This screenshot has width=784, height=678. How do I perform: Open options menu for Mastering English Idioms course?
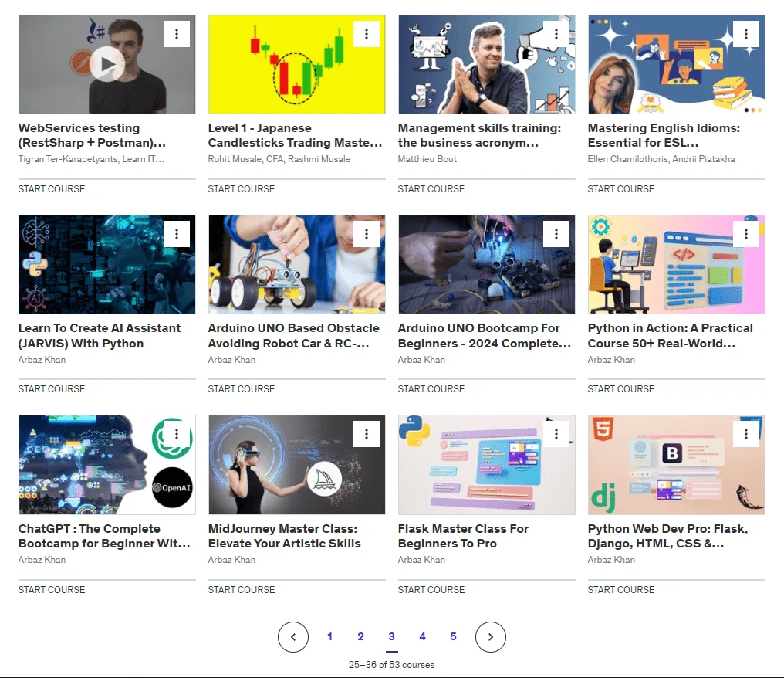[x=746, y=33]
